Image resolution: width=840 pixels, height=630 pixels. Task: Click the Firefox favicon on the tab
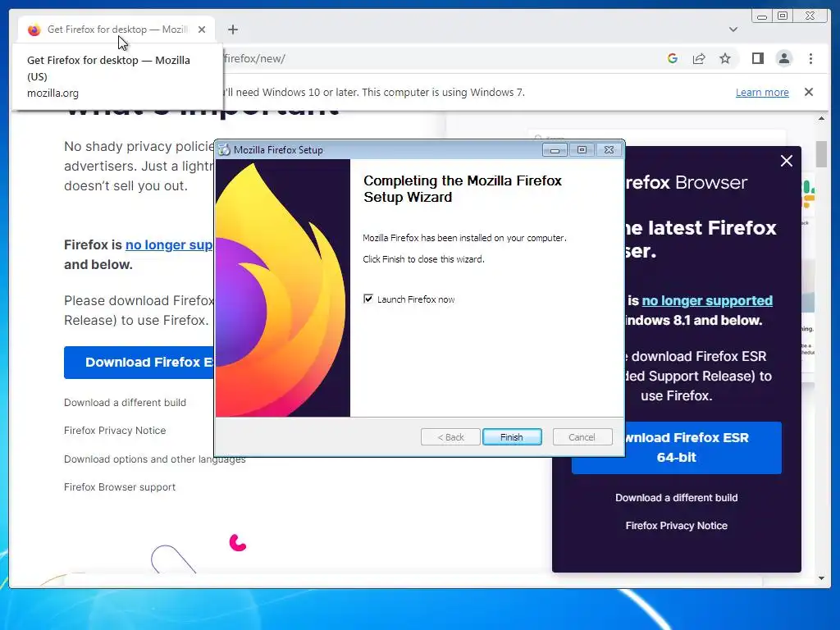pos(34,30)
